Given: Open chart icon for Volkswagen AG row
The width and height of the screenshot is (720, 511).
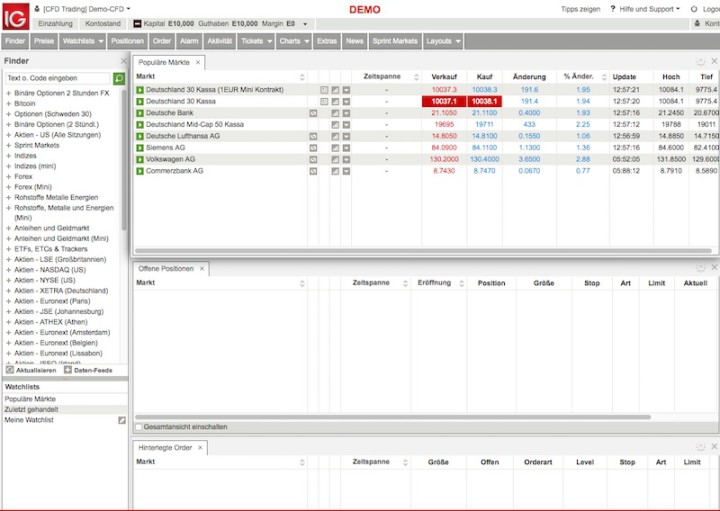Looking at the screenshot, I should 335,159.
